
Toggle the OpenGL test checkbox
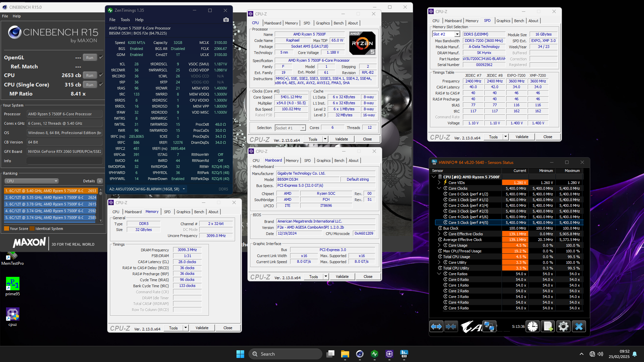pos(101,57)
